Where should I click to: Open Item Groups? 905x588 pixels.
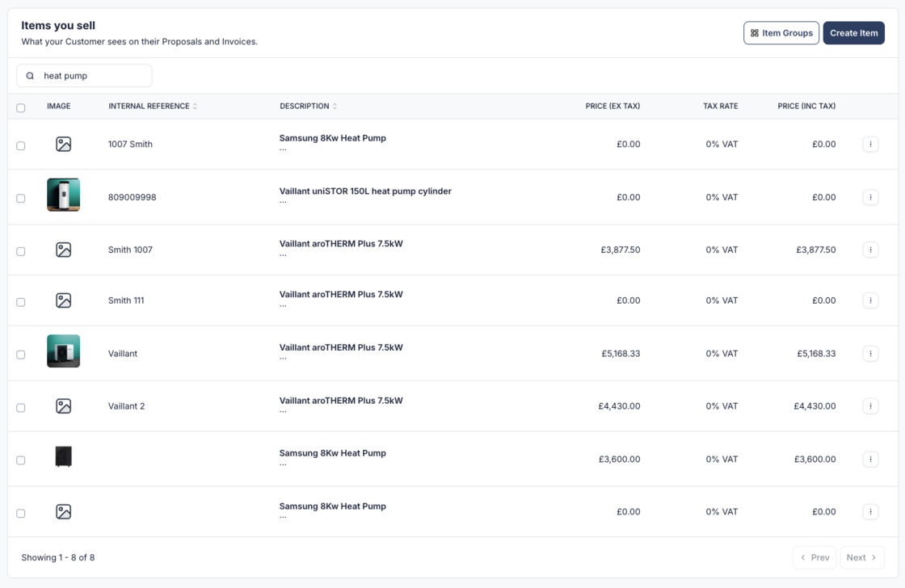[781, 33]
